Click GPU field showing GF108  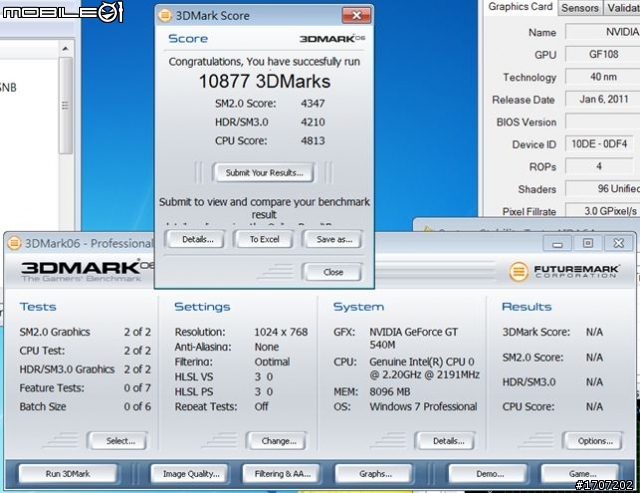pyautogui.click(x=603, y=54)
